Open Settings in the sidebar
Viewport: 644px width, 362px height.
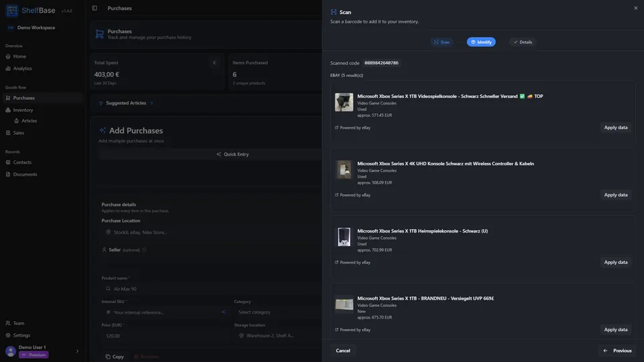(43, 335)
